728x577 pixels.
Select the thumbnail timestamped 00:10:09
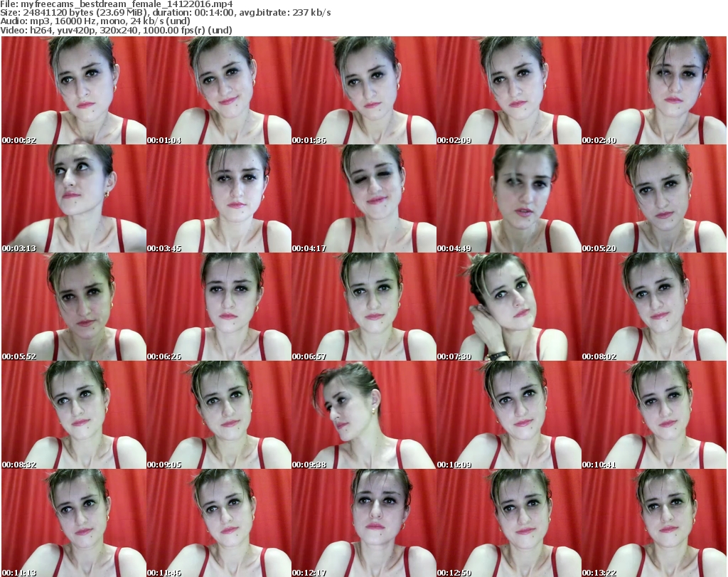coord(509,415)
